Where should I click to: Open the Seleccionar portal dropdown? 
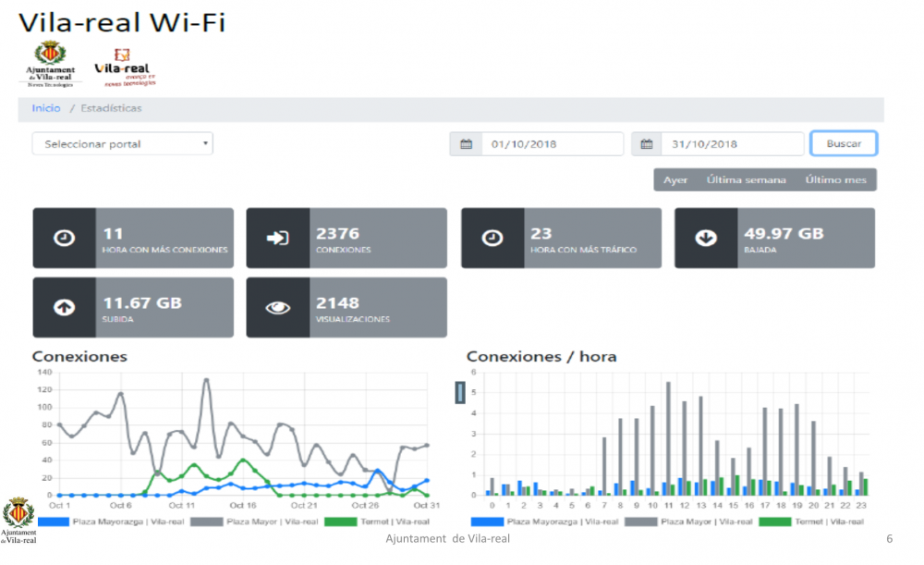[122, 144]
